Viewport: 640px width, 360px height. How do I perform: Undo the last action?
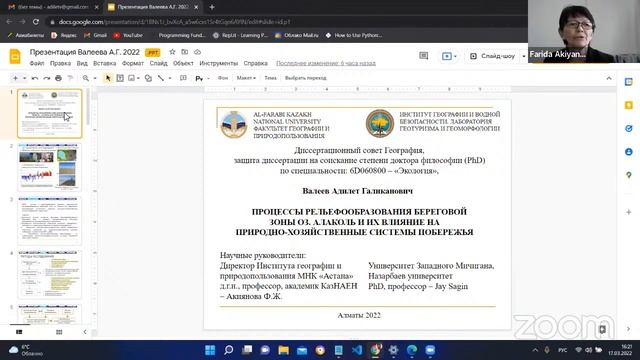click(35, 78)
